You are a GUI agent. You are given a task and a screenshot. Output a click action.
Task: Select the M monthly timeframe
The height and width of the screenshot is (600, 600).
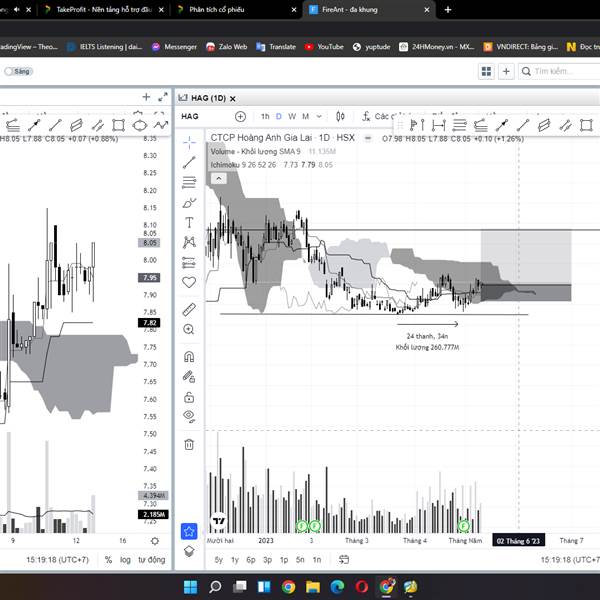pyautogui.click(x=305, y=116)
